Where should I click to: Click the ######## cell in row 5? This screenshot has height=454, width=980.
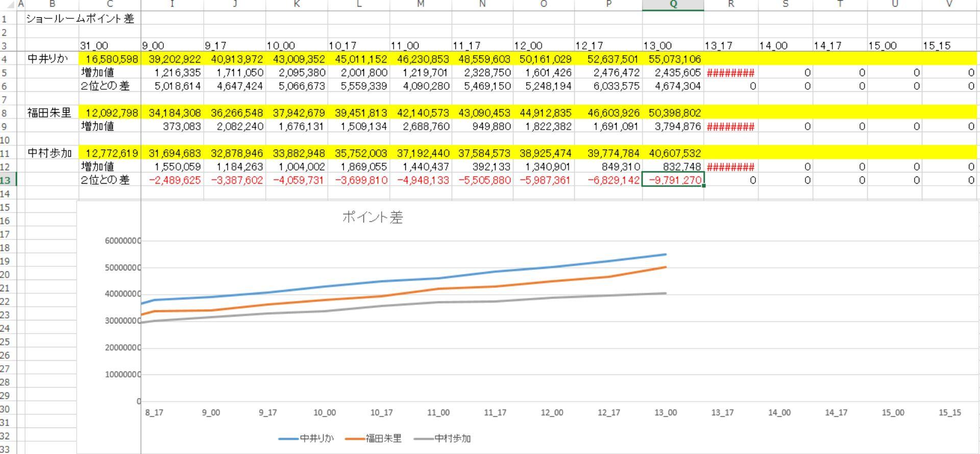pyautogui.click(x=730, y=73)
